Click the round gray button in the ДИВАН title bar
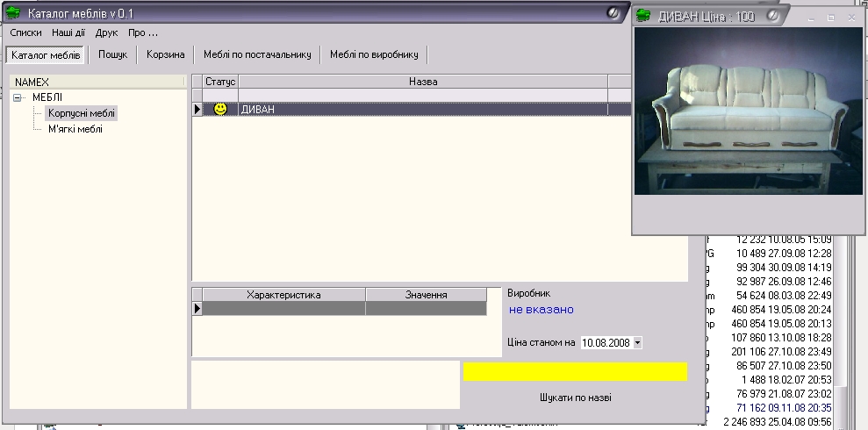Viewport: 868px width, 430px height. click(x=773, y=16)
